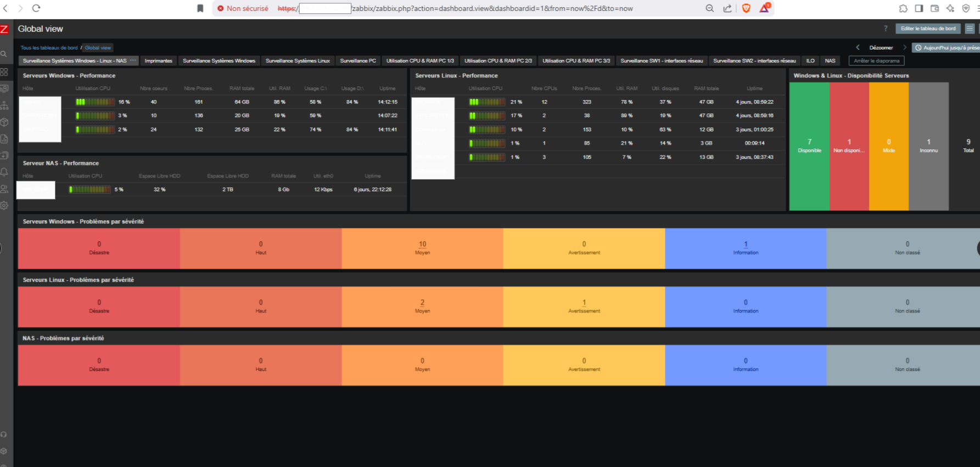
Task: Open the Users icon in the sidebar
Action: coord(4,189)
